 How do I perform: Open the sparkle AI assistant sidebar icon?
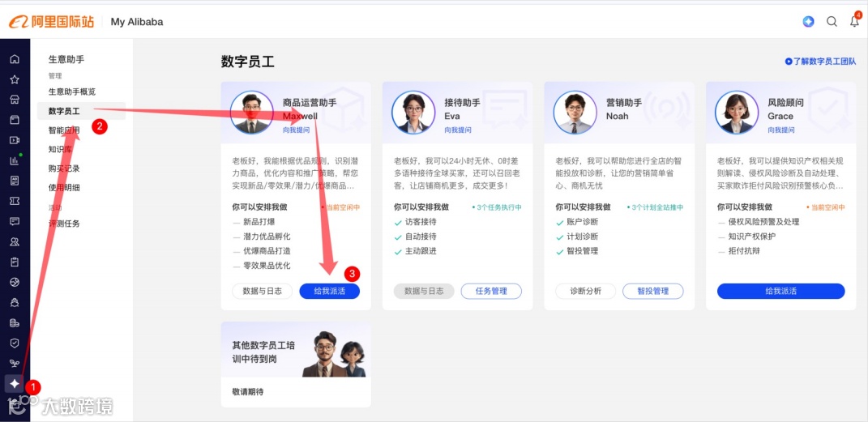tap(15, 383)
